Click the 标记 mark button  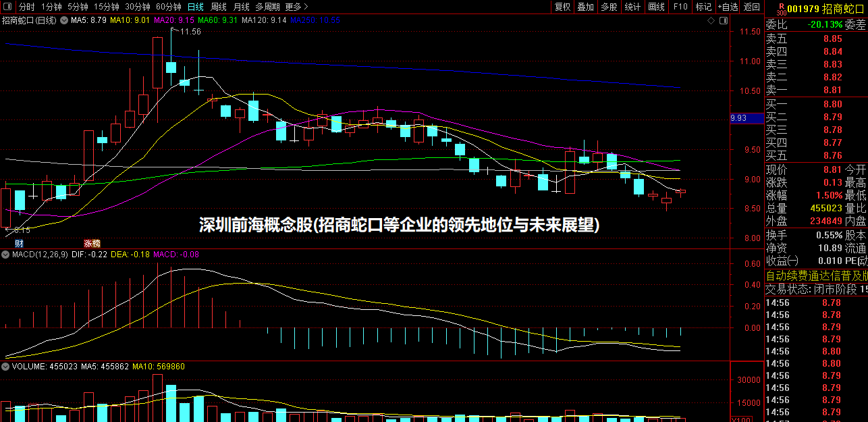tap(703, 7)
